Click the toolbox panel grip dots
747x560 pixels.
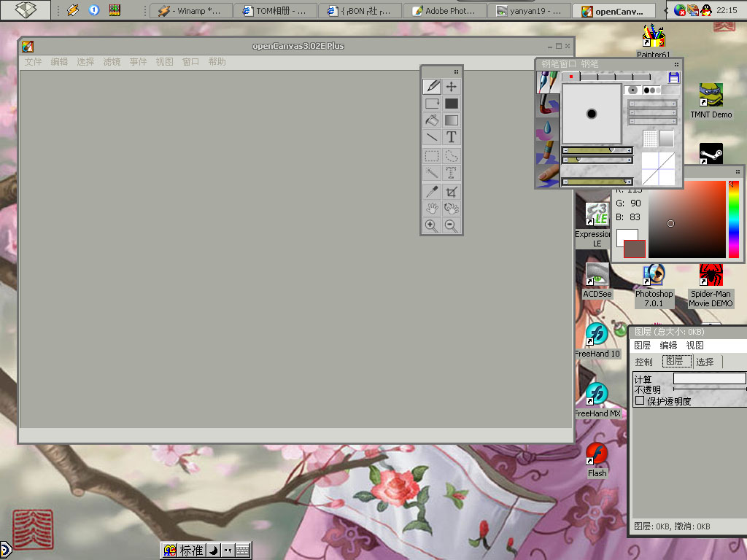pyautogui.click(x=456, y=71)
